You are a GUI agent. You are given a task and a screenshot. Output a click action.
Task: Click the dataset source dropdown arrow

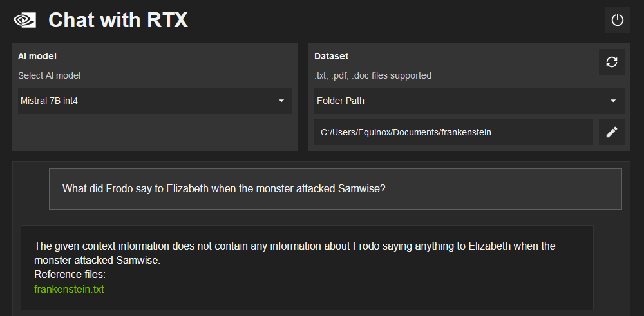(612, 101)
